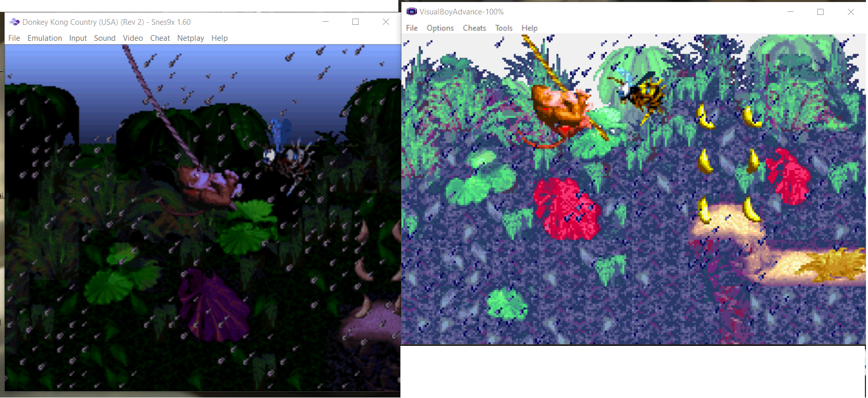This screenshot has height=398, width=868.
Task: Click the Snes9x app icon in title bar
Action: [x=14, y=22]
